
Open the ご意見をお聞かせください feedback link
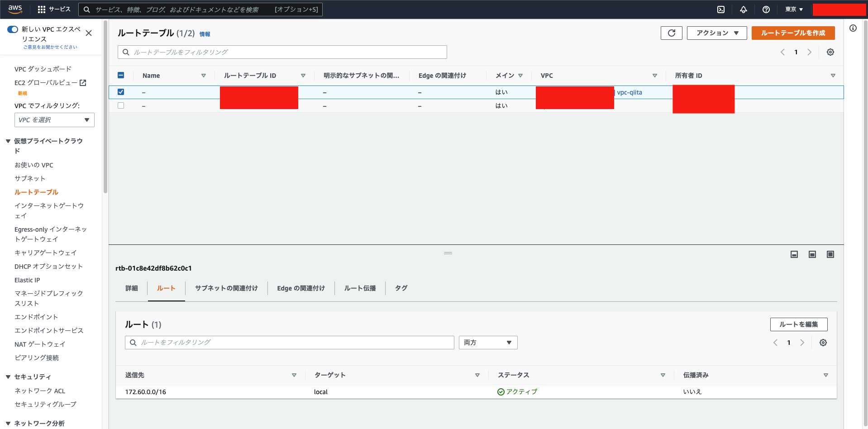(x=50, y=47)
